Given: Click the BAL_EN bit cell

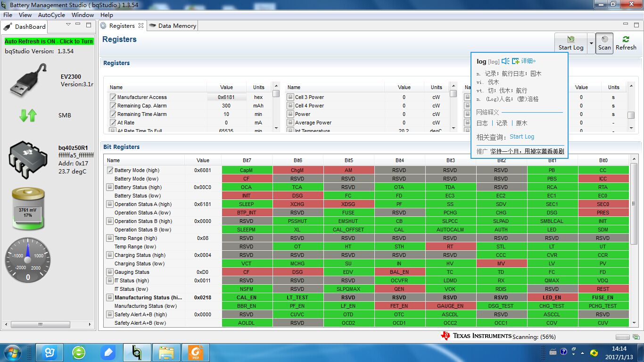Looking at the screenshot, I should click(399, 272).
